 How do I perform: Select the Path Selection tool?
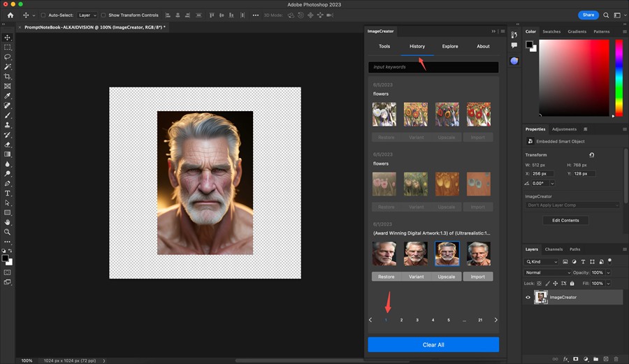[x=7, y=203]
